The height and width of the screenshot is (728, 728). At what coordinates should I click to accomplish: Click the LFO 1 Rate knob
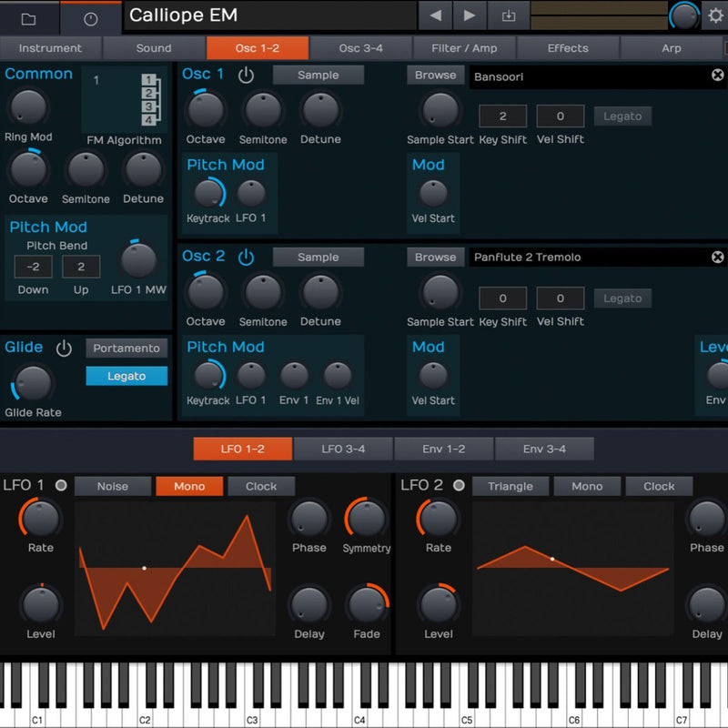click(x=40, y=519)
